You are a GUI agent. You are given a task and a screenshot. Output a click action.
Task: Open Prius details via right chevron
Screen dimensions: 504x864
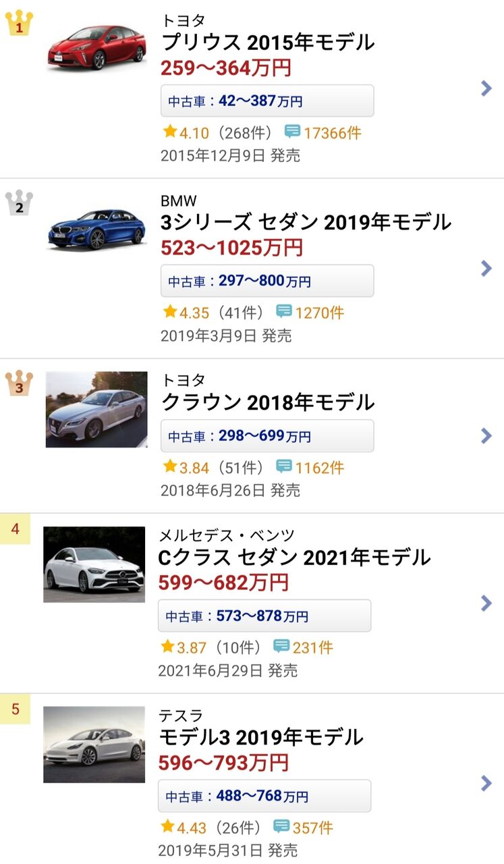(486, 88)
